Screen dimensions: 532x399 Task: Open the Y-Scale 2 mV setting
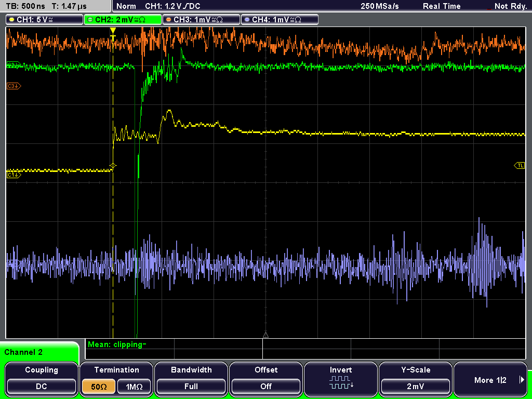[416, 379]
